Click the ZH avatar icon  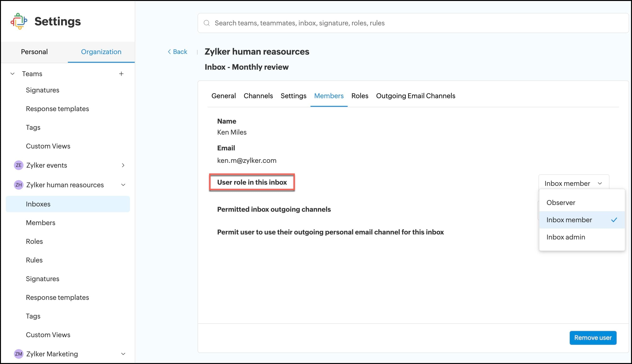click(x=18, y=185)
